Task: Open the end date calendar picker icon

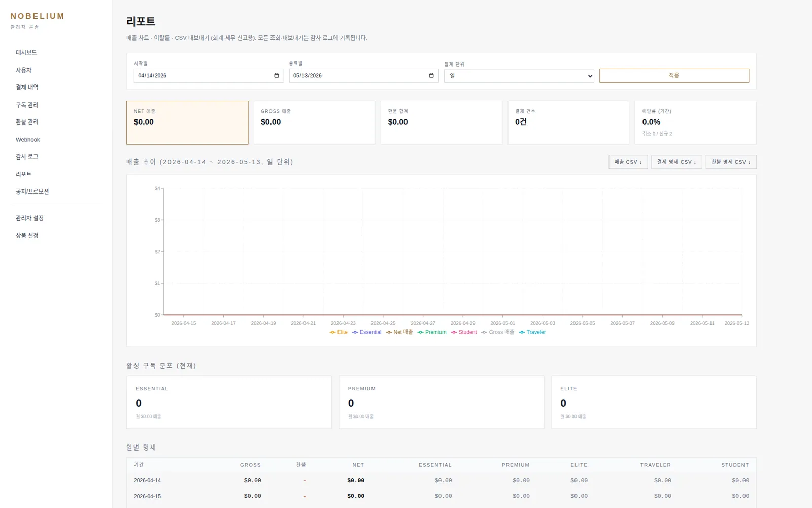Action: [x=431, y=76]
